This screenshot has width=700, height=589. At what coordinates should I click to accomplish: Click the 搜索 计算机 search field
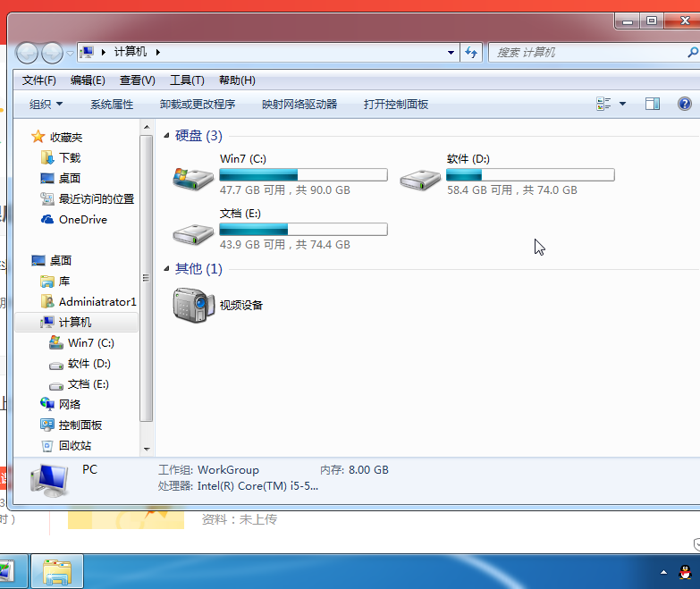point(581,53)
